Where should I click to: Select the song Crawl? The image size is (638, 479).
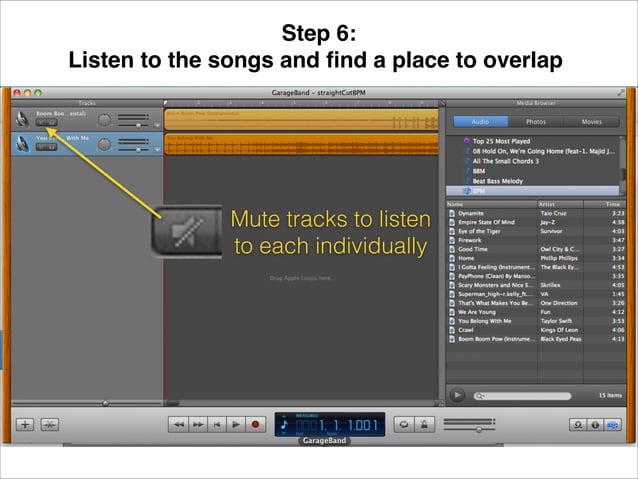(x=535, y=330)
